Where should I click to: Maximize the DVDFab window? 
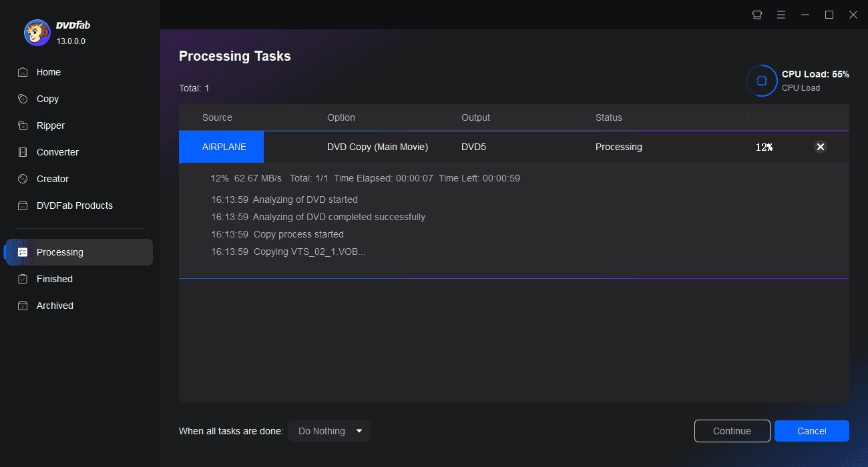pyautogui.click(x=829, y=15)
